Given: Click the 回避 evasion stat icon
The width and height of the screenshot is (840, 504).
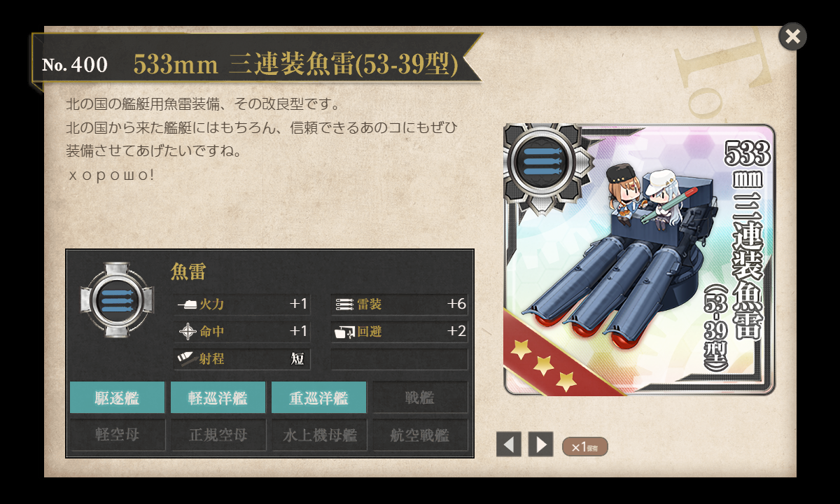Looking at the screenshot, I should 345,332.
